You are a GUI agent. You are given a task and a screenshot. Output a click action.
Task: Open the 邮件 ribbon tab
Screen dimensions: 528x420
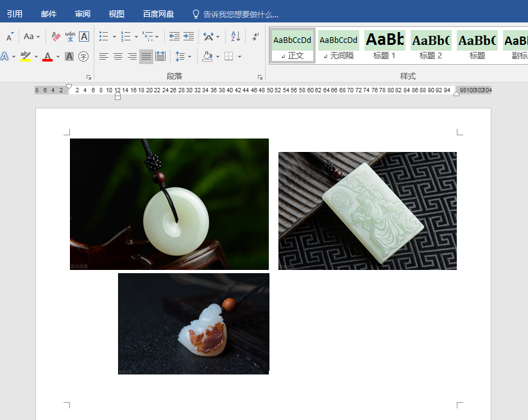click(x=49, y=14)
